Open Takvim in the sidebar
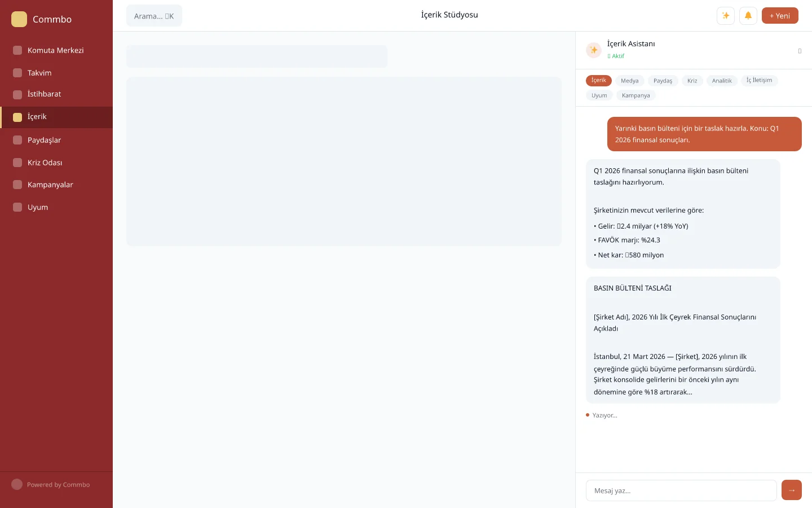The image size is (812, 508). [39, 73]
